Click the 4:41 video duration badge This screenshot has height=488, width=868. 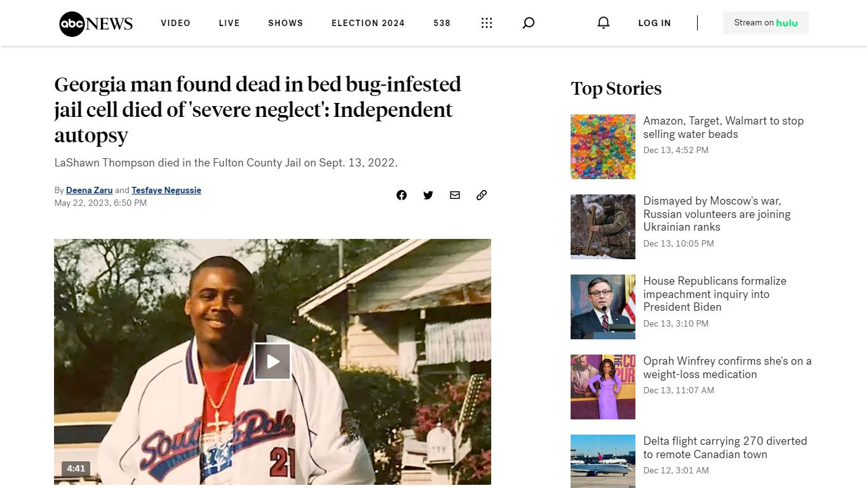[76, 469]
